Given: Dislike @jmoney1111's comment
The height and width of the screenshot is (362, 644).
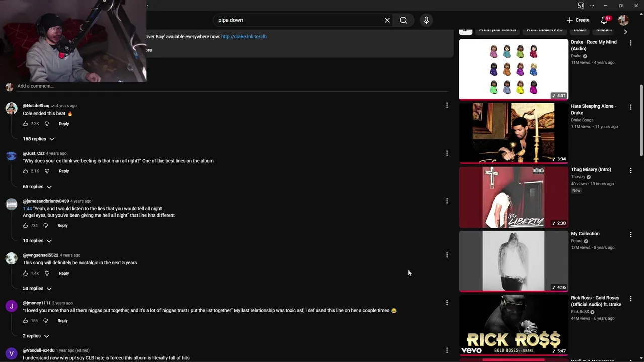Looking at the screenshot, I should pyautogui.click(x=45, y=321).
